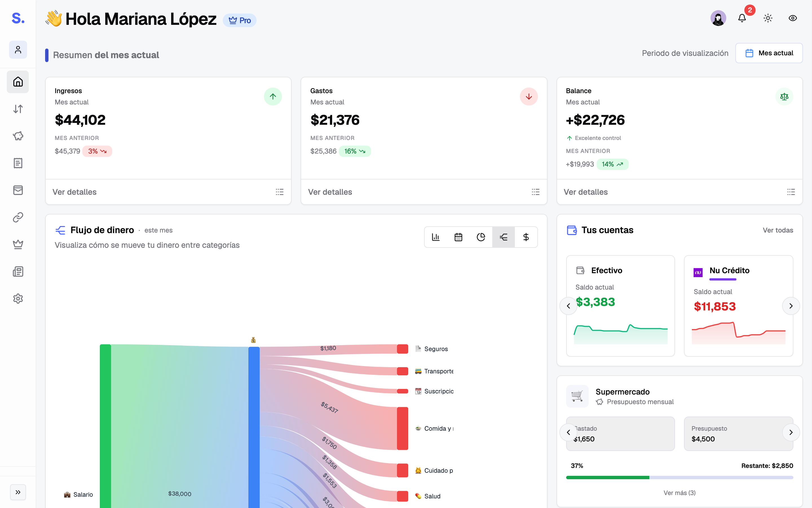Show previous account in Tus cuentas
The height and width of the screenshot is (508, 812).
[568, 306]
